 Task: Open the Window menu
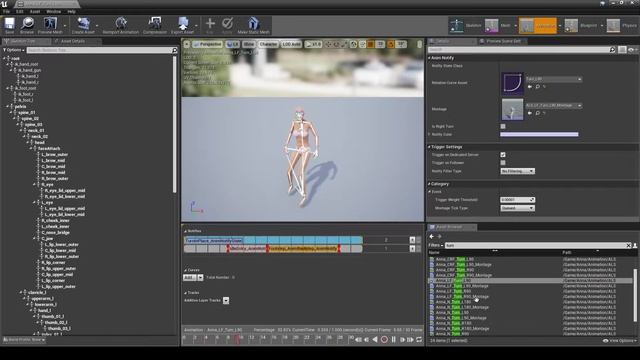point(53,11)
